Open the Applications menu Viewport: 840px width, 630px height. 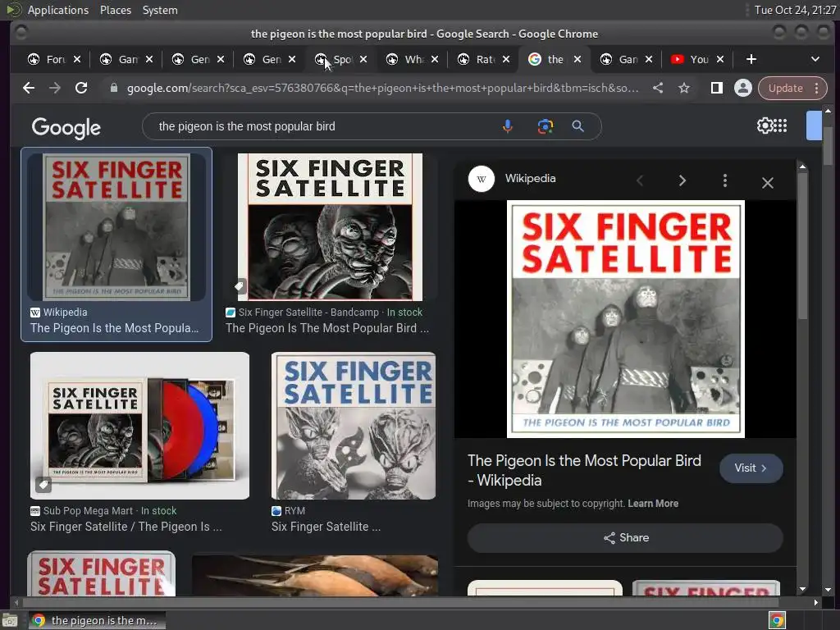[58, 10]
